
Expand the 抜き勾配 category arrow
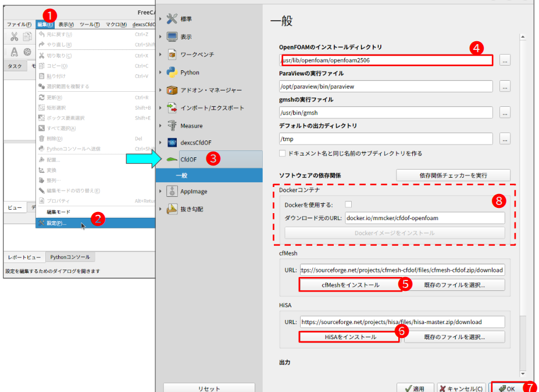tap(160, 209)
